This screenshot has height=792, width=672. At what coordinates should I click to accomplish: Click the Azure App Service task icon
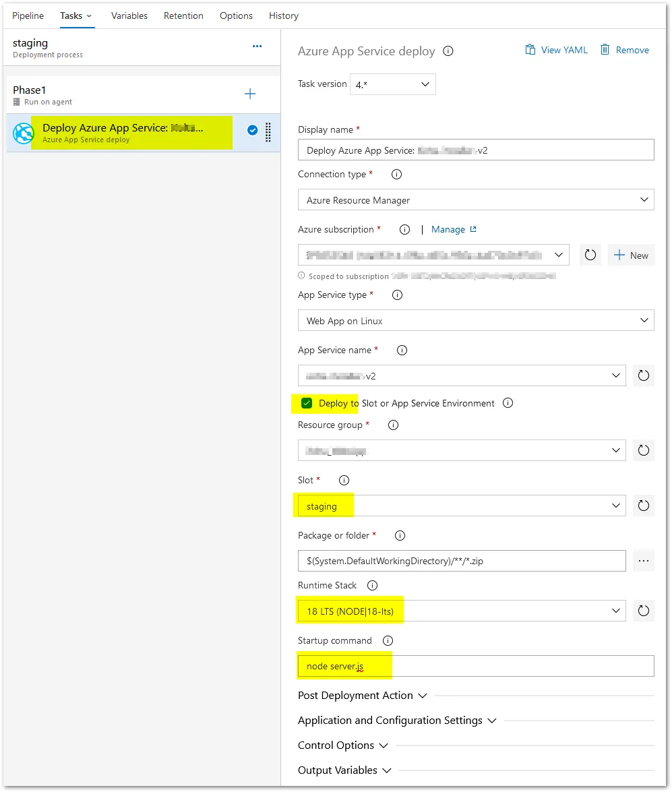[23, 133]
